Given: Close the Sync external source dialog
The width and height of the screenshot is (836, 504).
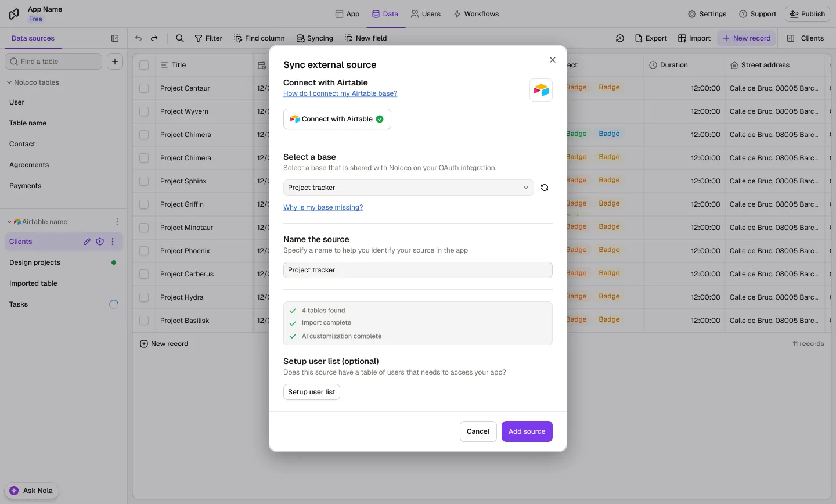Looking at the screenshot, I should [553, 60].
